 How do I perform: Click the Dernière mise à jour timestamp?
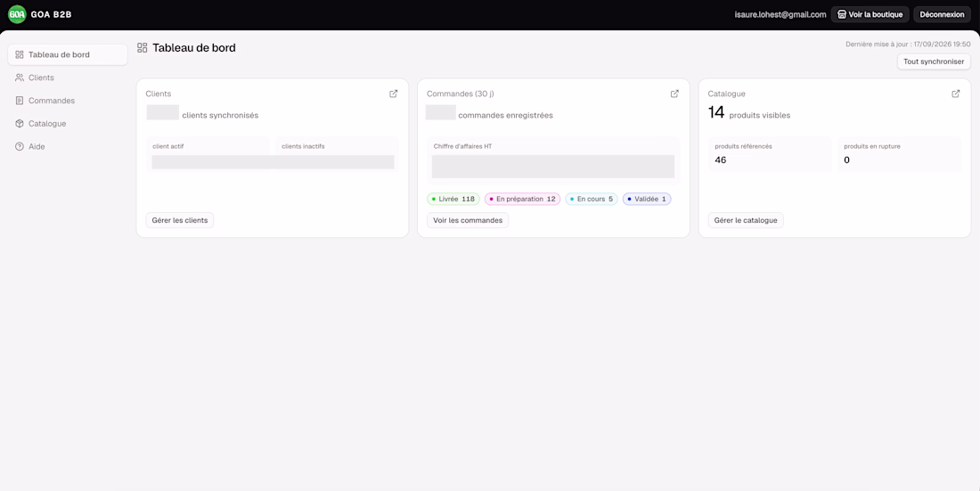[x=908, y=45]
